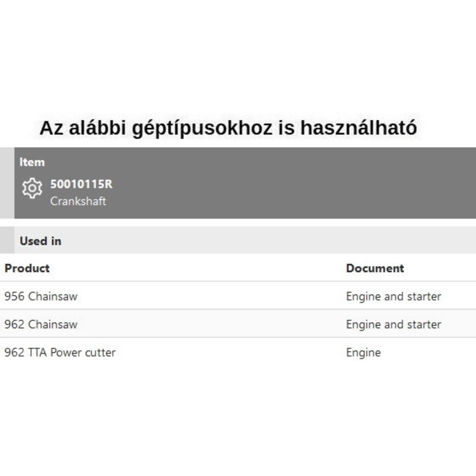This screenshot has width=476, height=476.
Task: Collapse the Used in section header
Action: point(40,241)
